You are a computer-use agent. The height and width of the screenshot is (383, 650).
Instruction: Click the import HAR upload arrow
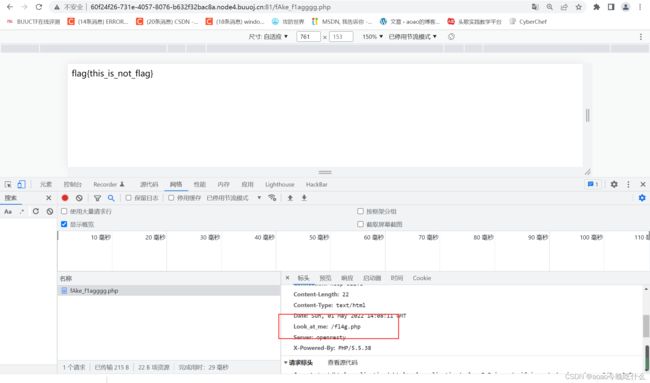coord(290,198)
